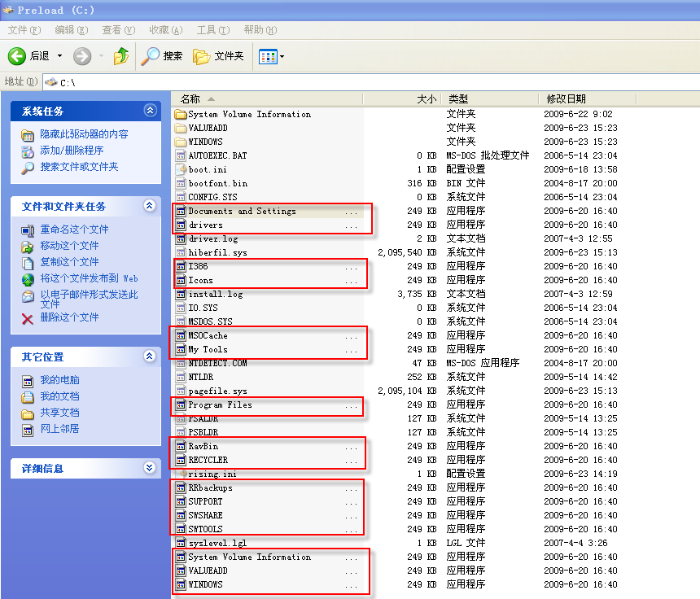This screenshot has width=700, height=599.
Task: Sort by the 大小 column header
Action: (x=402, y=99)
